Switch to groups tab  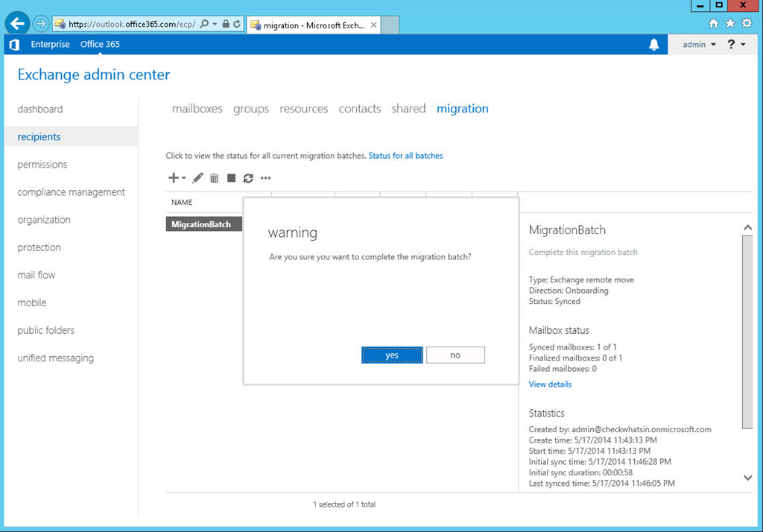251,109
